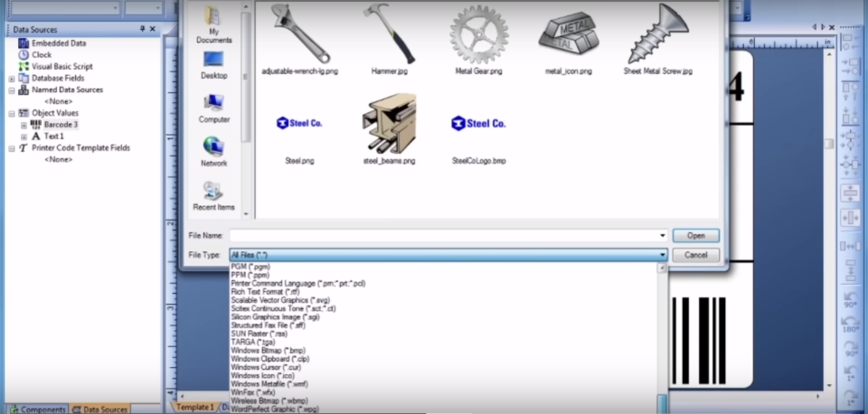Click the center vertically alignment icon
The width and height of the screenshot is (868, 414).
coord(850,193)
